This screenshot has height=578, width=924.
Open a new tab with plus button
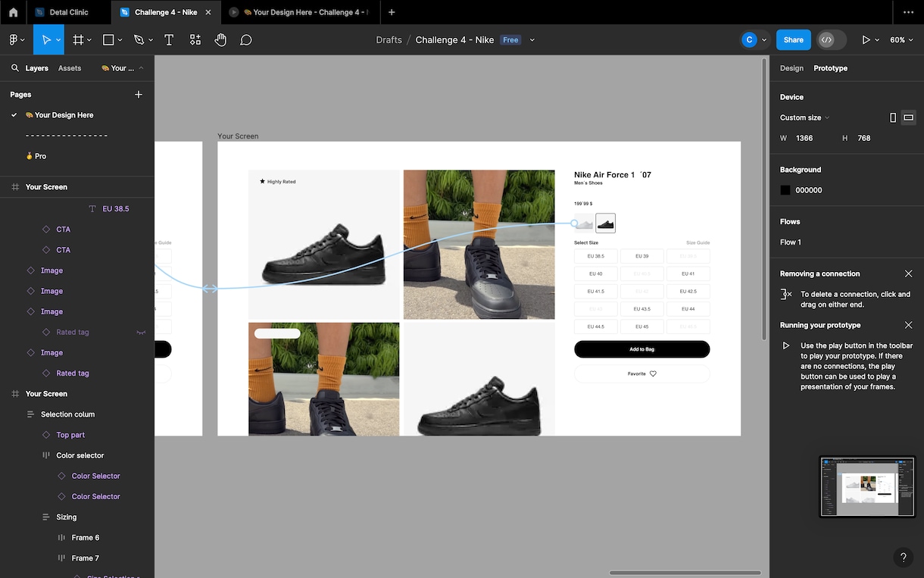392,12
